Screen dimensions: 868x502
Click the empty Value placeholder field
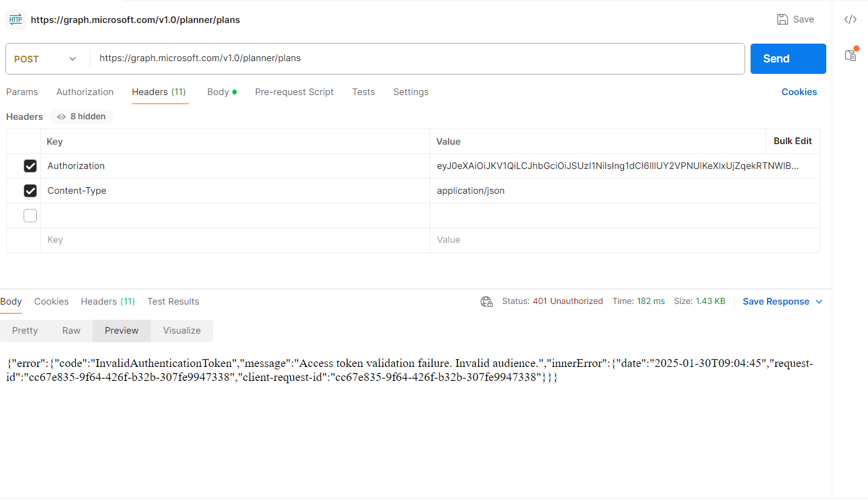(x=625, y=240)
